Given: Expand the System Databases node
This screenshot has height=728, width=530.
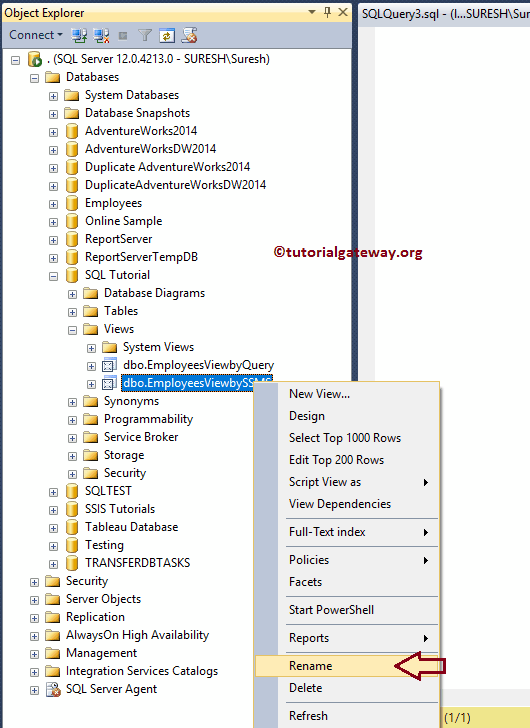Looking at the screenshot, I should point(53,96).
